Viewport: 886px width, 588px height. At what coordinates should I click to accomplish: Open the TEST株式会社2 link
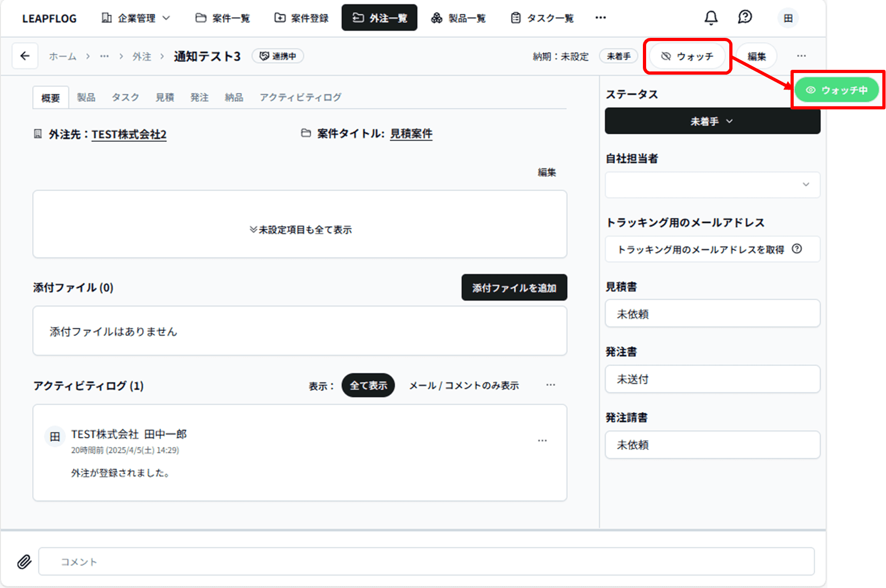pyautogui.click(x=129, y=134)
